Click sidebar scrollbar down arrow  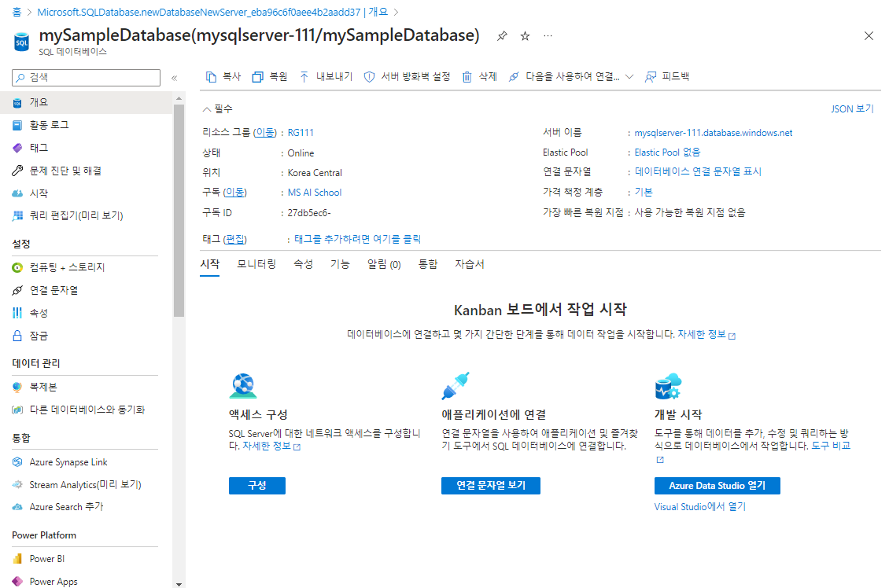coord(179,583)
